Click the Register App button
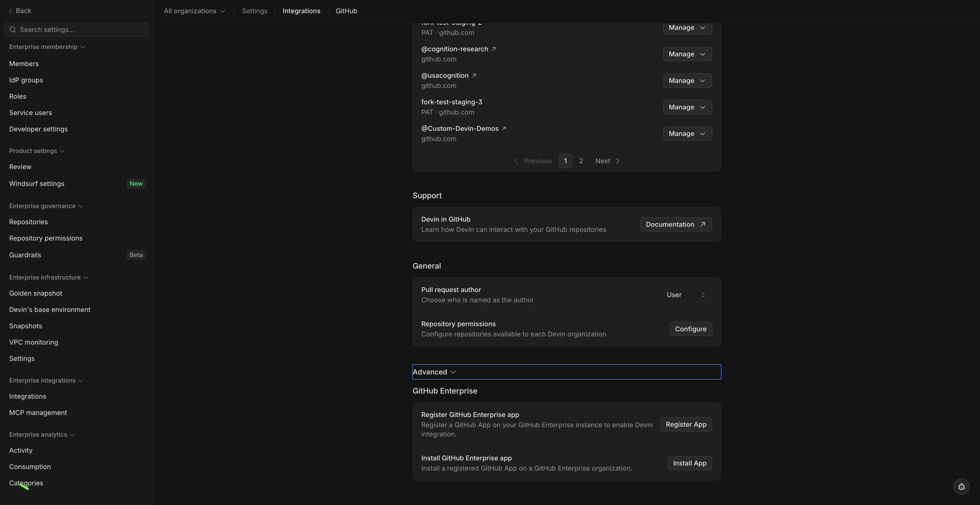Viewport: 980px width, 505px height. (686, 425)
